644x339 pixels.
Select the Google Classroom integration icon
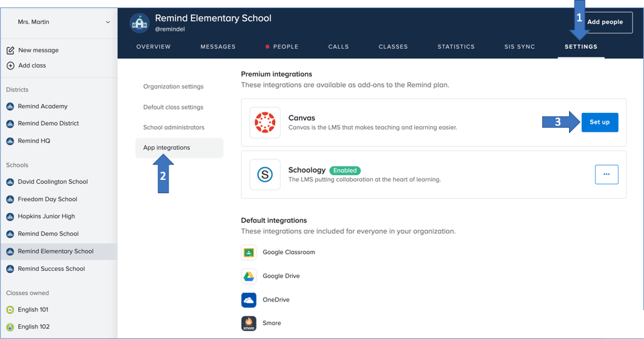pos(248,252)
